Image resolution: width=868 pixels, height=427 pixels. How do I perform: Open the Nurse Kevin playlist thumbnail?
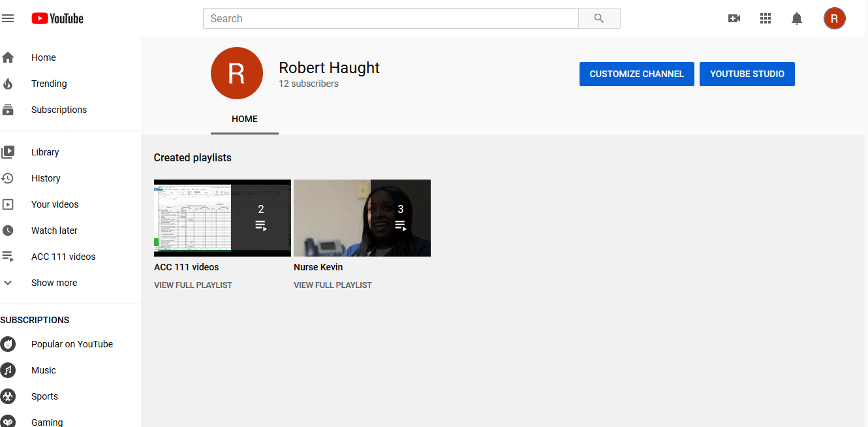(x=362, y=218)
